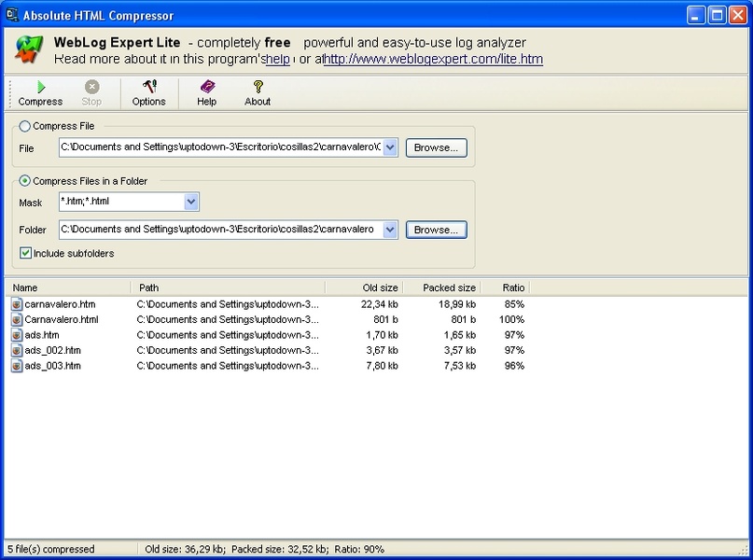753x560 pixels.
Task: Select the Compress Files in a Folder radio
Action: point(24,181)
